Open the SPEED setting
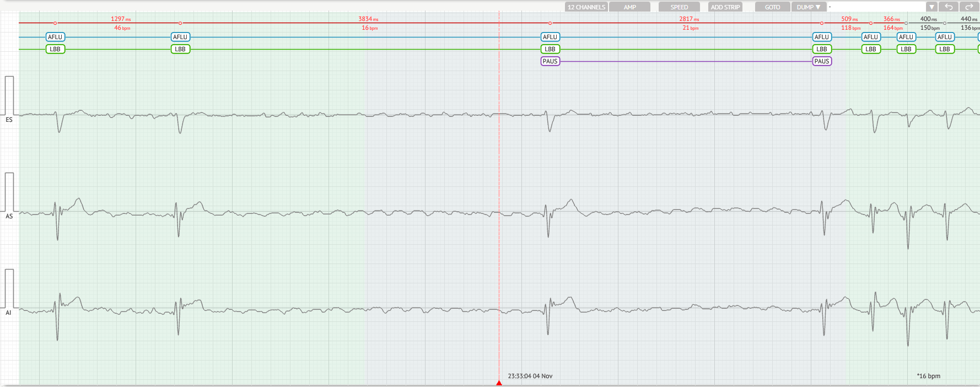The height and width of the screenshot is (387, 980). pos(679,7)
